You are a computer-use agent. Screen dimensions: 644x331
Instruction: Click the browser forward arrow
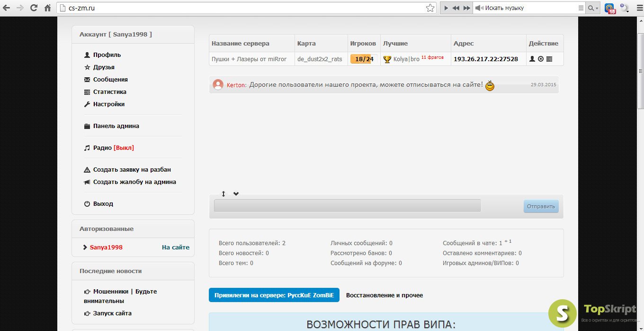point(20,8)
